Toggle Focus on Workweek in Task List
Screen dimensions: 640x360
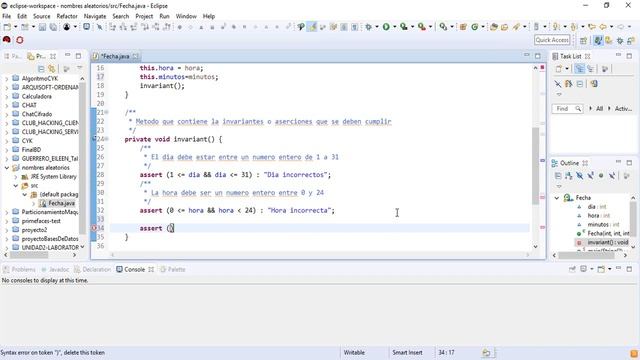(x=605, y=69)
